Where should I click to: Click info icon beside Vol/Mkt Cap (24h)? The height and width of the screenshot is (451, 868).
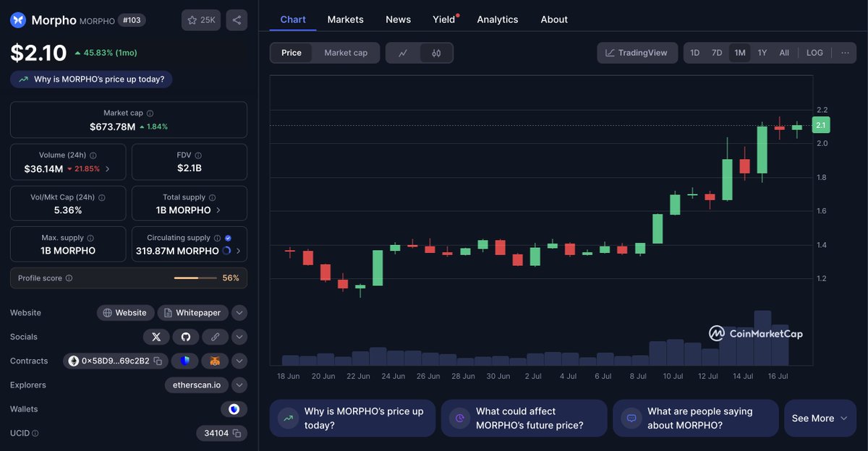101,197
